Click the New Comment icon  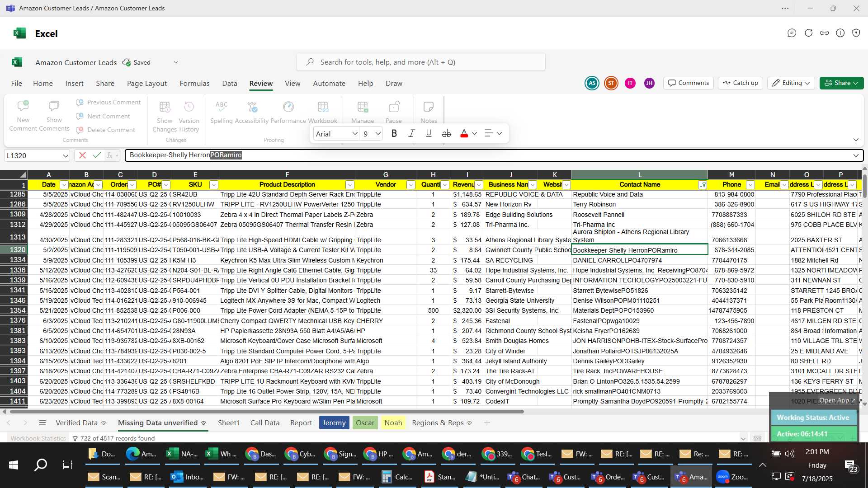[x=23, y=107]
